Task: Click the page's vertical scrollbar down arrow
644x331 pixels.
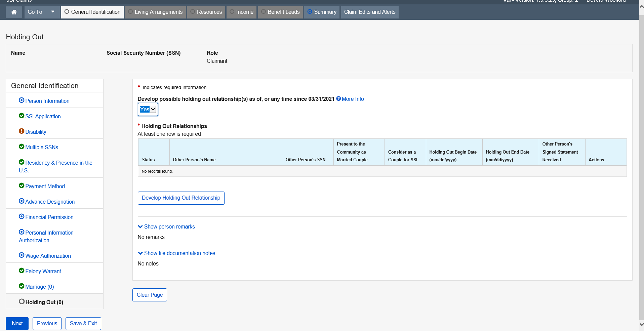Action: [641, 325]
